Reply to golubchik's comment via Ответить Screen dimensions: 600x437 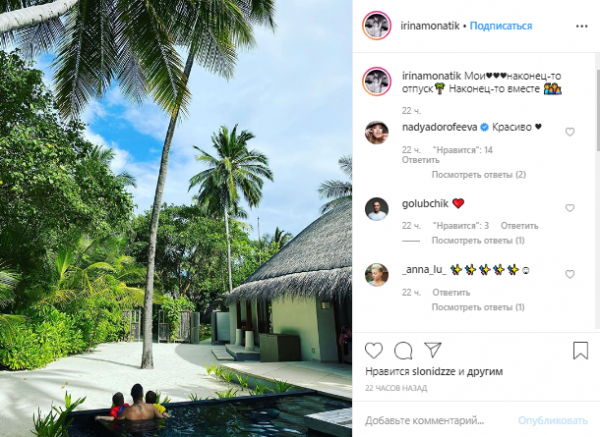click(x=519, y=226)
